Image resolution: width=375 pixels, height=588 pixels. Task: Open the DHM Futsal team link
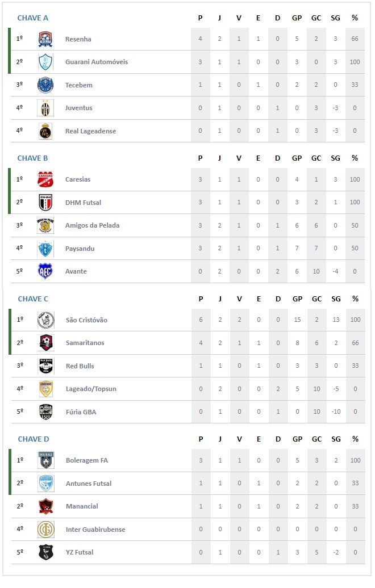[x=83, y=203]
